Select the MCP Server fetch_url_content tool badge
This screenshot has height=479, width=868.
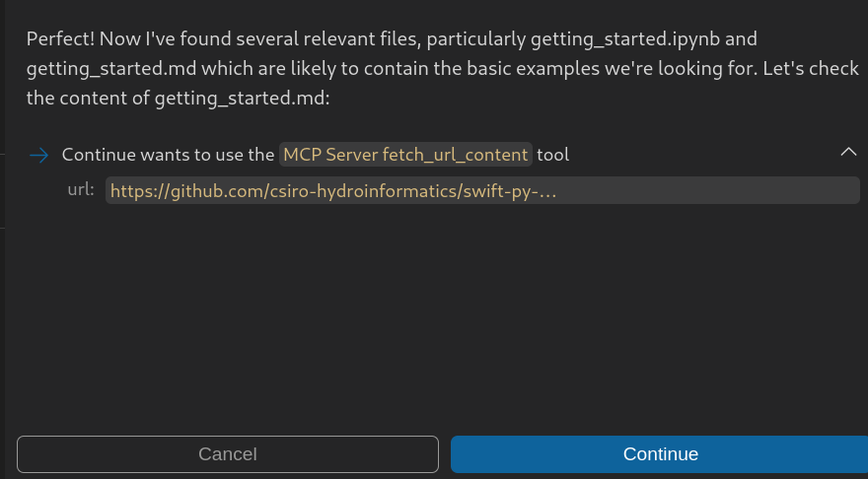coord(405,155)
